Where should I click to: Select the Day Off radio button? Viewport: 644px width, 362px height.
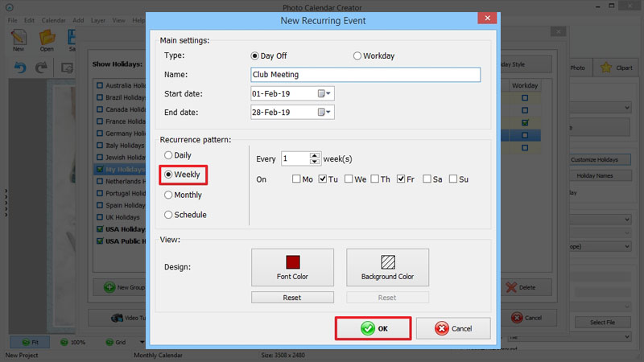coord(254,56)
